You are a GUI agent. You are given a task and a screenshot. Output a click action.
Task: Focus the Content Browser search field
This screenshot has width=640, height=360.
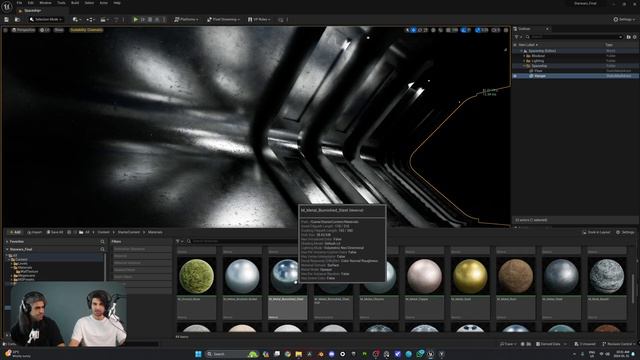click(243, 241)
